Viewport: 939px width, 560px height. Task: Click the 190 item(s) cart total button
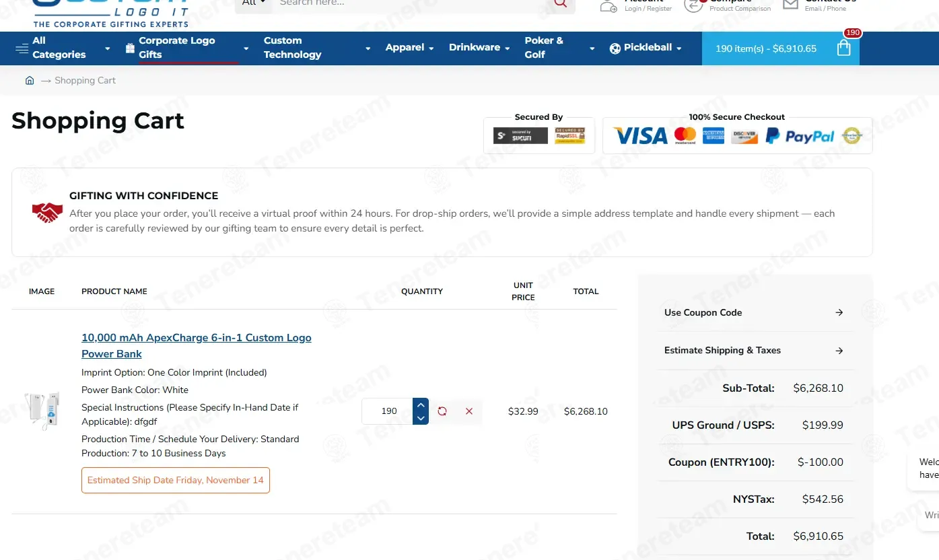tap(765, 48)
